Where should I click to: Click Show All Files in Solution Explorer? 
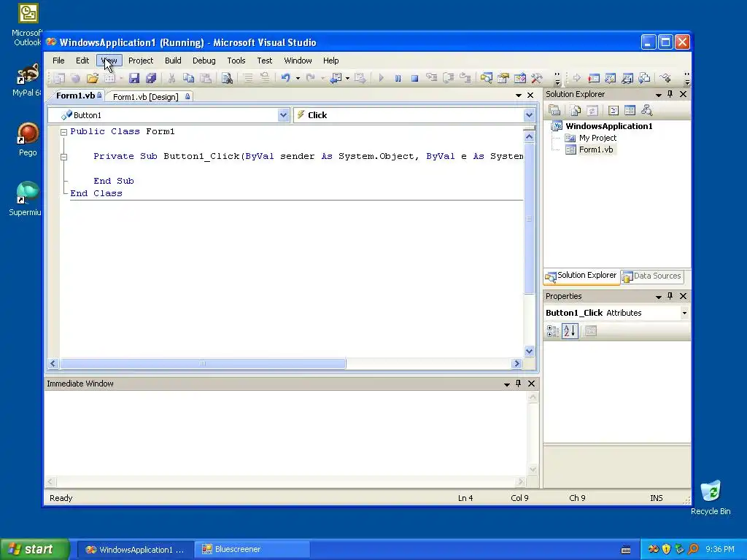point(576,111)
